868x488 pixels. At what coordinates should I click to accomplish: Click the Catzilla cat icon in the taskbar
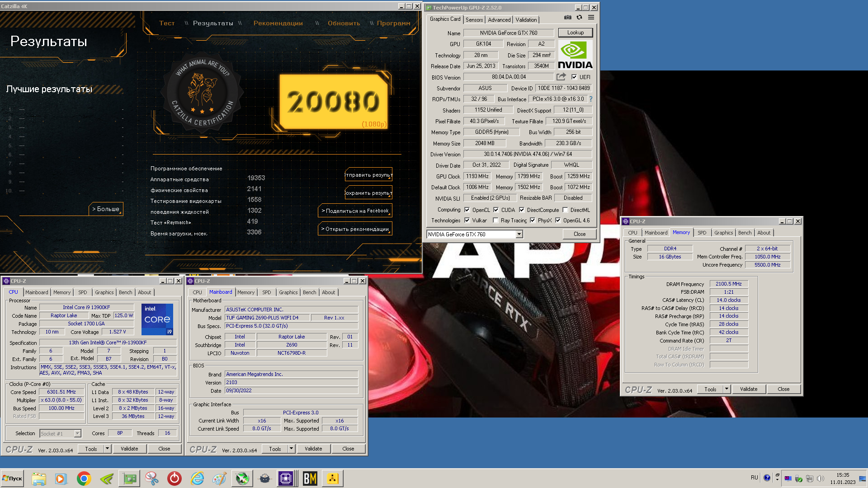tap(265, 479)
